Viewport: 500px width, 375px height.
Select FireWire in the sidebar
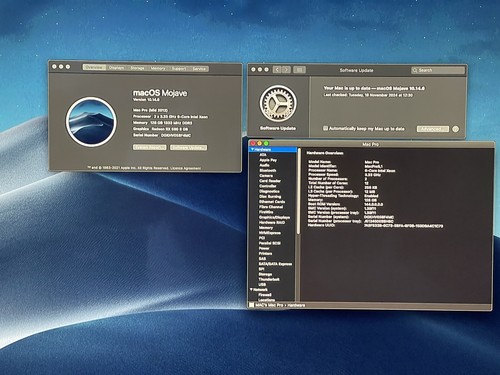point(266,212)
